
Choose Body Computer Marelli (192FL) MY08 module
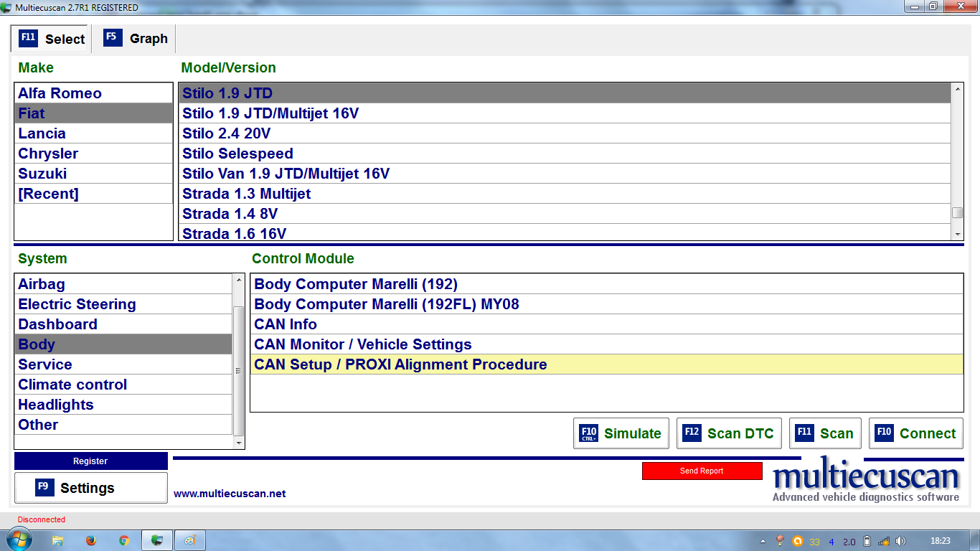[x=607, y=304]
